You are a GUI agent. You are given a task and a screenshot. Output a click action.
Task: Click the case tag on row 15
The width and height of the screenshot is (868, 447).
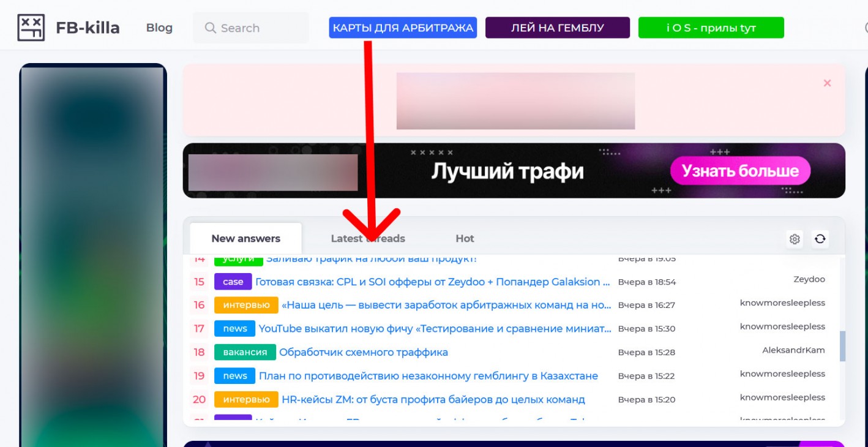[x=233, y=282]
